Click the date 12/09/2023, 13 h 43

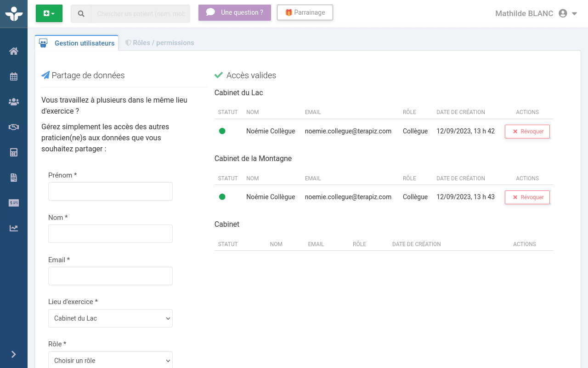click(466, 197)
